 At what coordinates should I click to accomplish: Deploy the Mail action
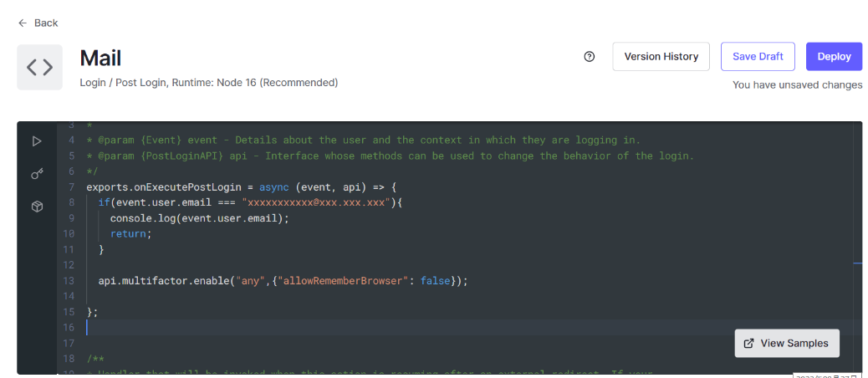pyautogui.click(x=833, y=57)
